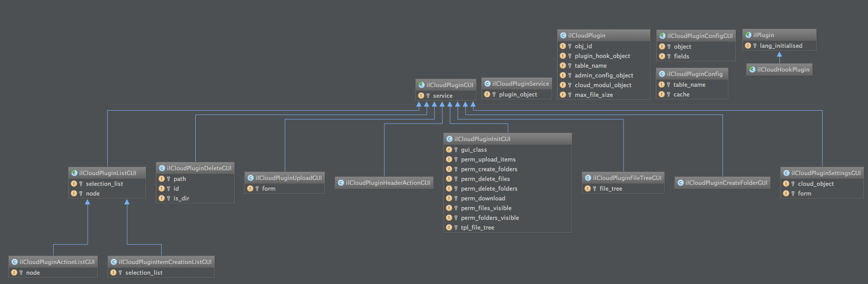Select the cache field in ilCloudPluginConfig
The image size is (868, 284).
681,94
